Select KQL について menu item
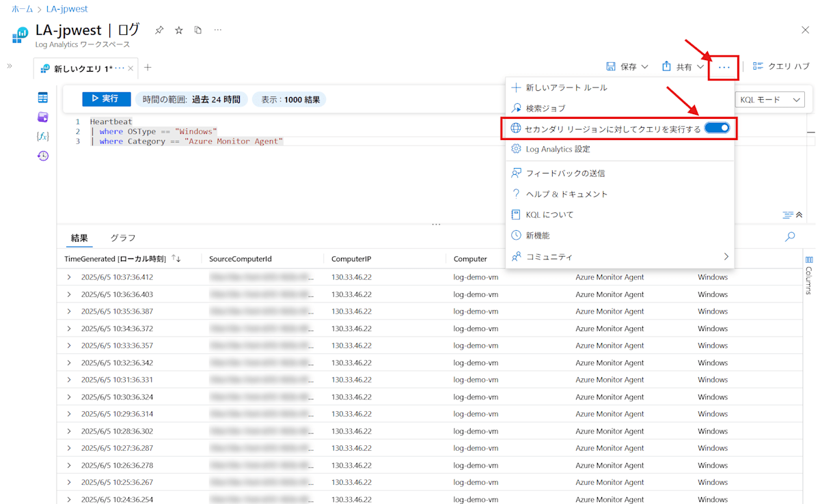This screenshot has height=504, width=820. 620,214
